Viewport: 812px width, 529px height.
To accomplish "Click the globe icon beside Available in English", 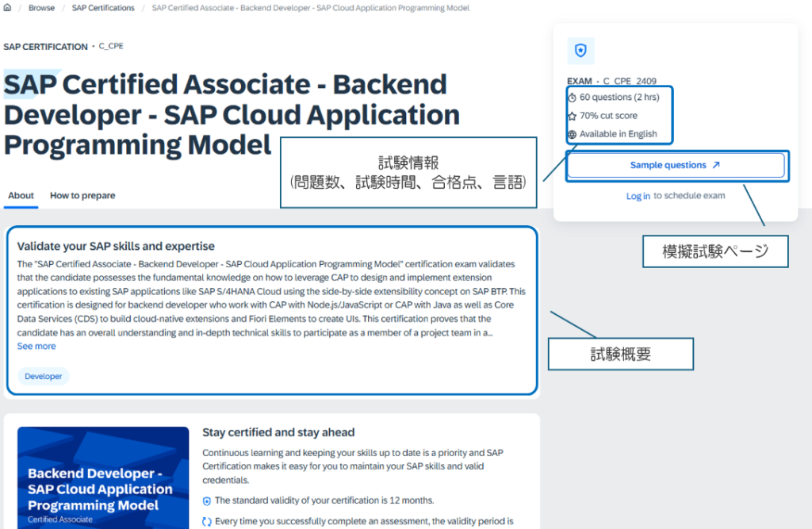I will click(573, 135).
